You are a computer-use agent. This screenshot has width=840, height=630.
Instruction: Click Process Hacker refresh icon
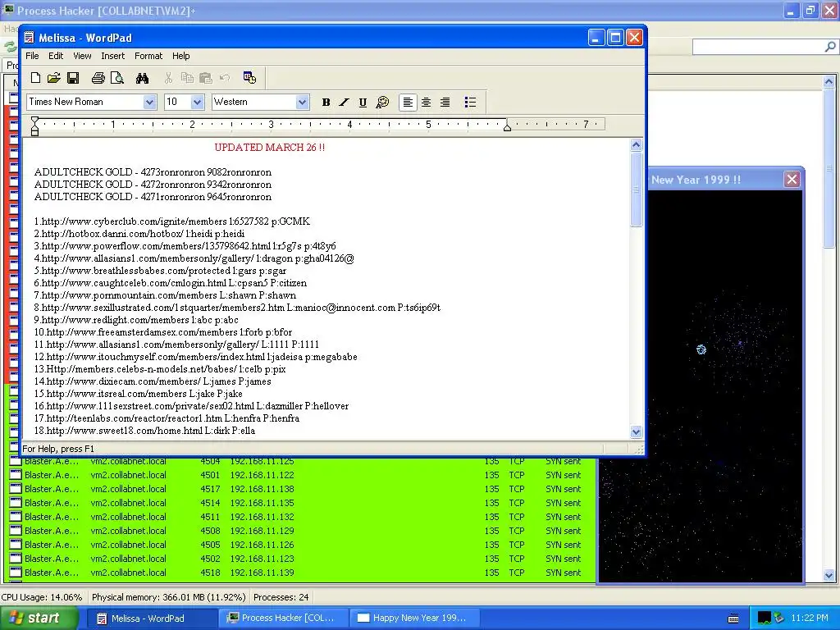(10, 47)
